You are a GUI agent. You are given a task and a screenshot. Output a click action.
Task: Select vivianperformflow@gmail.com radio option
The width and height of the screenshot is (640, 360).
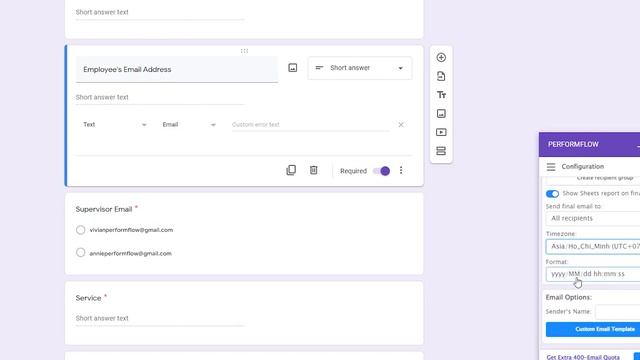[80, 230]
